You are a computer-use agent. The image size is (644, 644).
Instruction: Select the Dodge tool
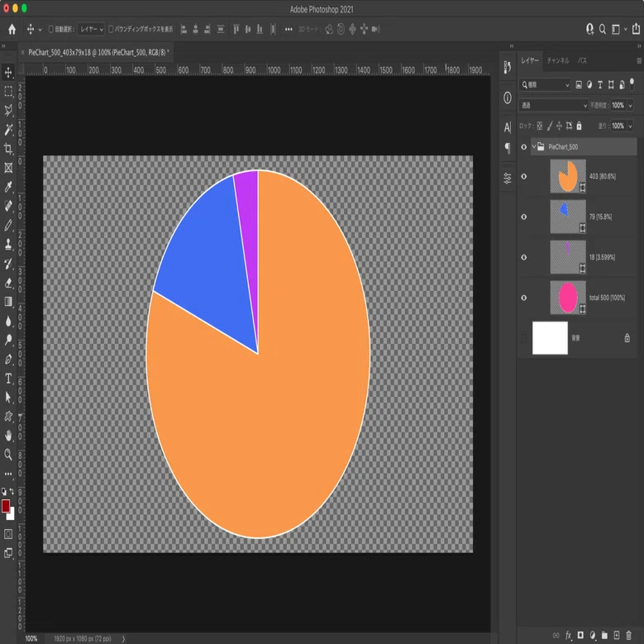coord(8,340)
